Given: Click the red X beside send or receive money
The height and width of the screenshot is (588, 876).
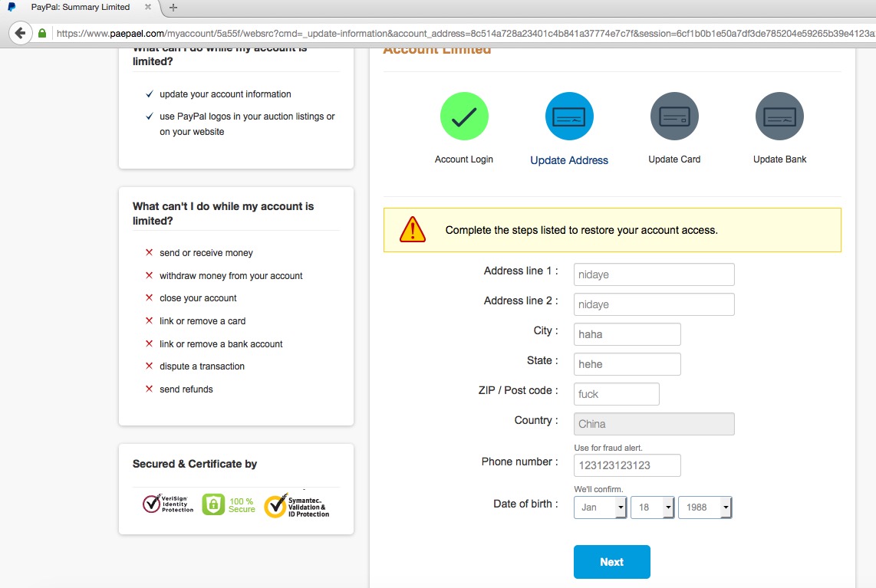Looking at the screenshot, I should point(149,252).
